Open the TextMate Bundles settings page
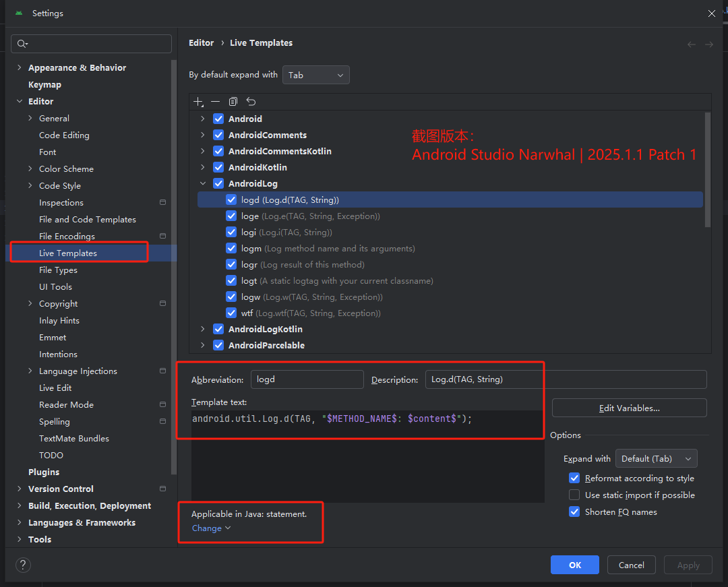Viewport: 728px width, 587px height. click(74, 439)
